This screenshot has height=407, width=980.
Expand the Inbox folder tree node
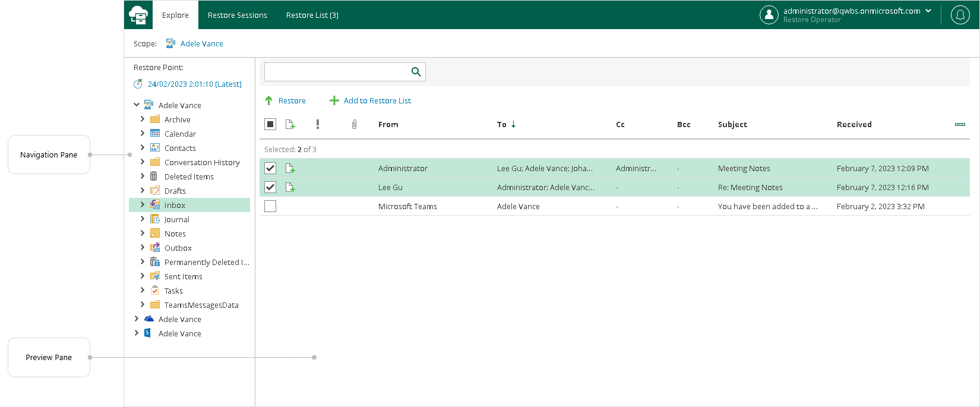(x=143, y=204)
